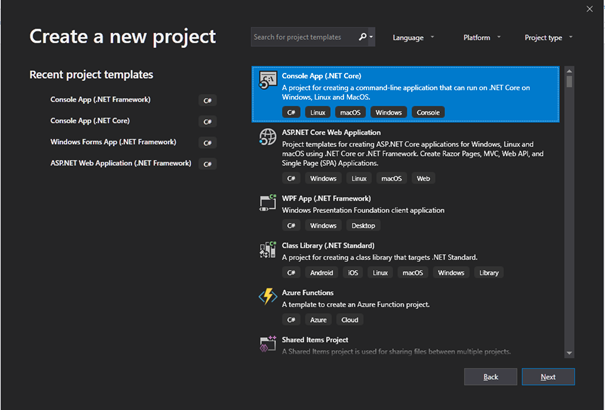Click the WPF App (.NET Framework) icon
Screen dimensions: 605x410
click(267, 203)
